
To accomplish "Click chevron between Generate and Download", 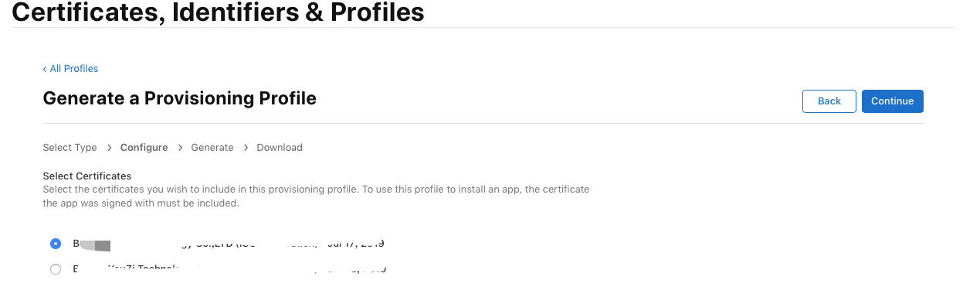I will click(x=246, y=147).
